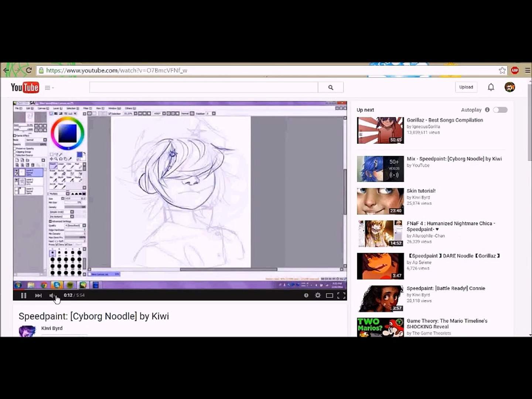Click the round icon left of the gear
532x399 pixels.
306,295
